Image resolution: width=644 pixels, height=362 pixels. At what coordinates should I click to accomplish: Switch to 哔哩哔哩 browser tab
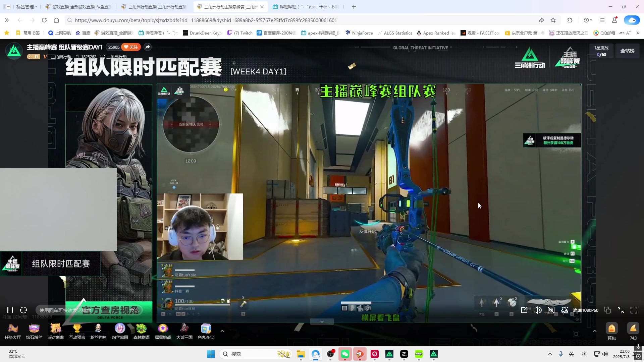click(306, 7)
